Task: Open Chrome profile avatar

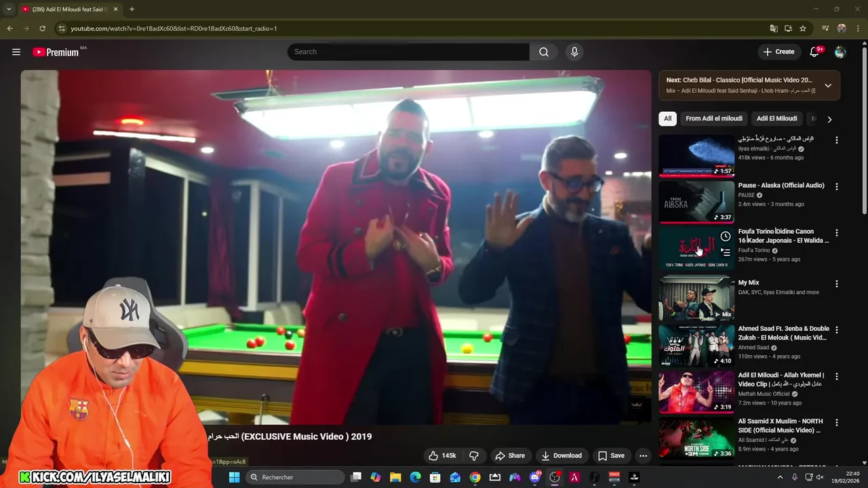Action: (x=842, y=28)
